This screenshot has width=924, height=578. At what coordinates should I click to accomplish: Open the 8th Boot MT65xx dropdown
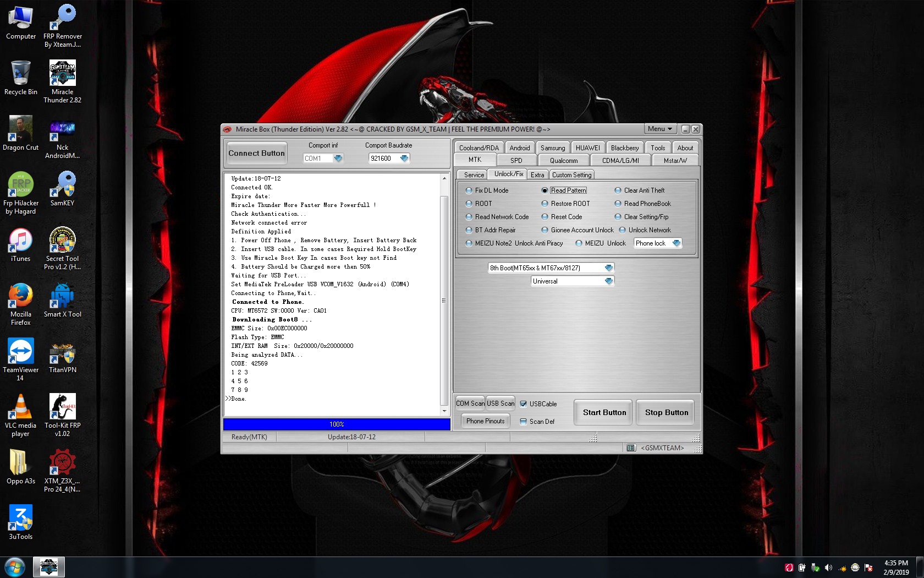tap(608, 268)
